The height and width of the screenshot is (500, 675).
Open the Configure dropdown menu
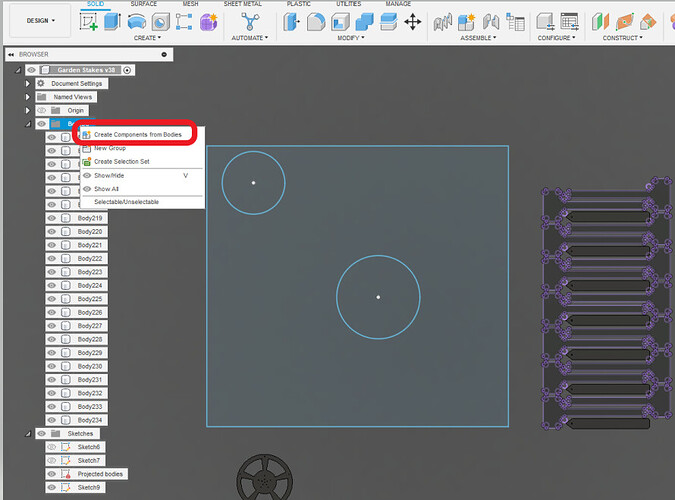[x=556, y=38]
